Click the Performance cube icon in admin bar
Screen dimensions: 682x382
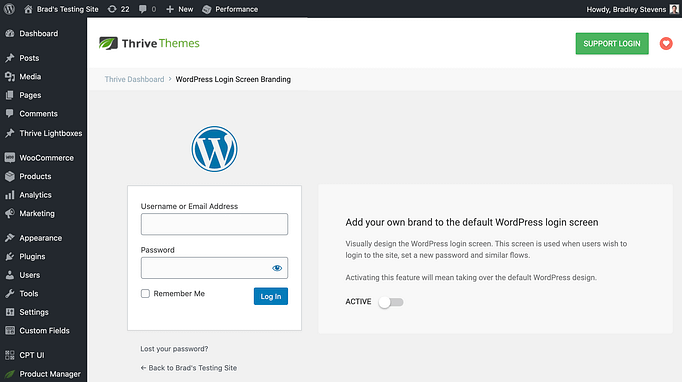(x=207, y=9)
